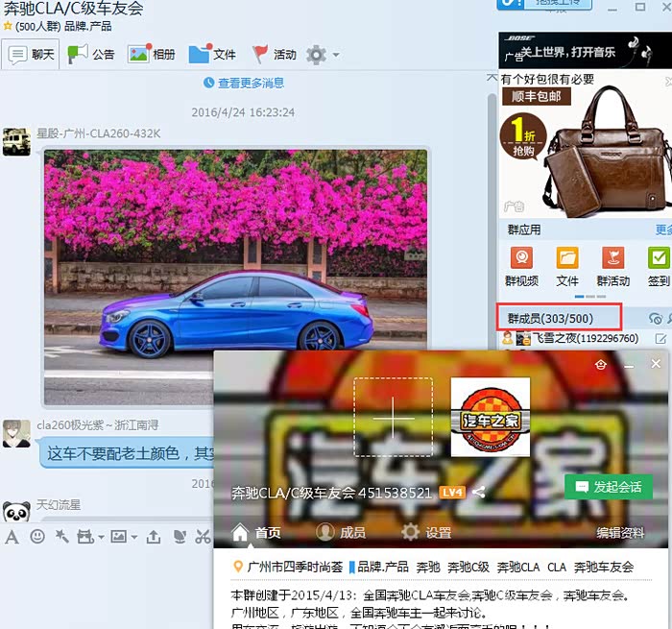Click the 更多 link in 群应用
Viewport: 672px width, 629px height.
click(664, 230)
